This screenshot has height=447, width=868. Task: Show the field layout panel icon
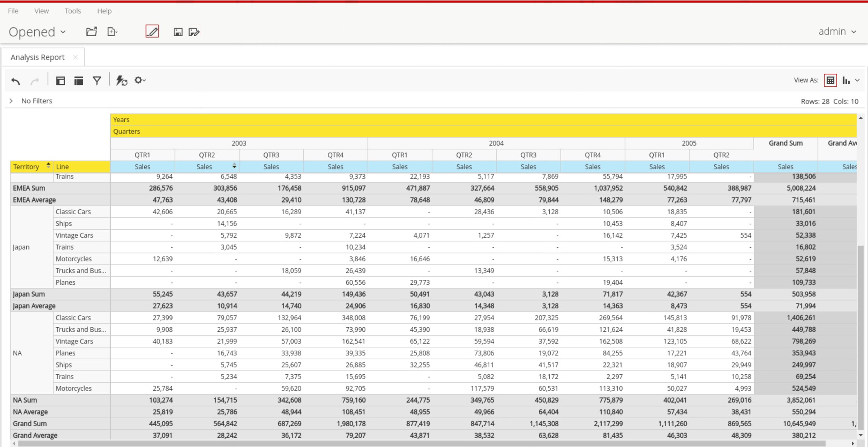pos(60,81)
